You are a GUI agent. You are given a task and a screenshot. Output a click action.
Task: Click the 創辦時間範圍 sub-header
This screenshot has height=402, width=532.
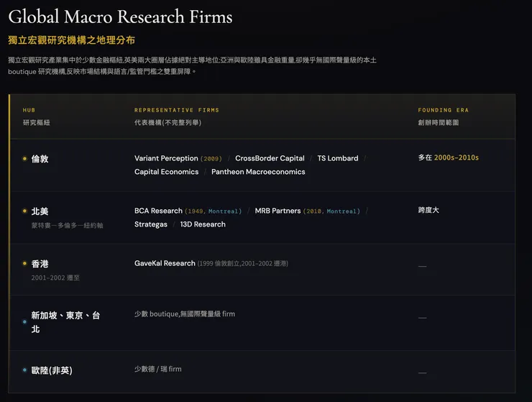pos(439,122)
